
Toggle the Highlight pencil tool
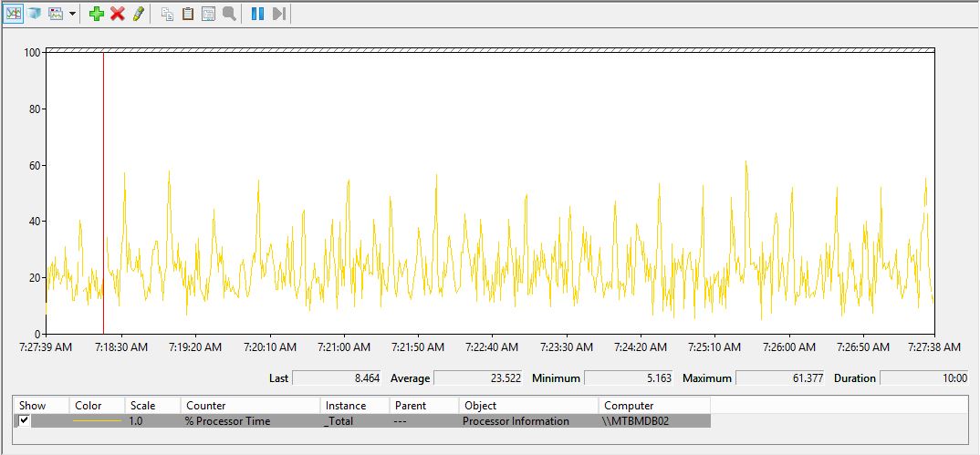[x=138, y=13]
